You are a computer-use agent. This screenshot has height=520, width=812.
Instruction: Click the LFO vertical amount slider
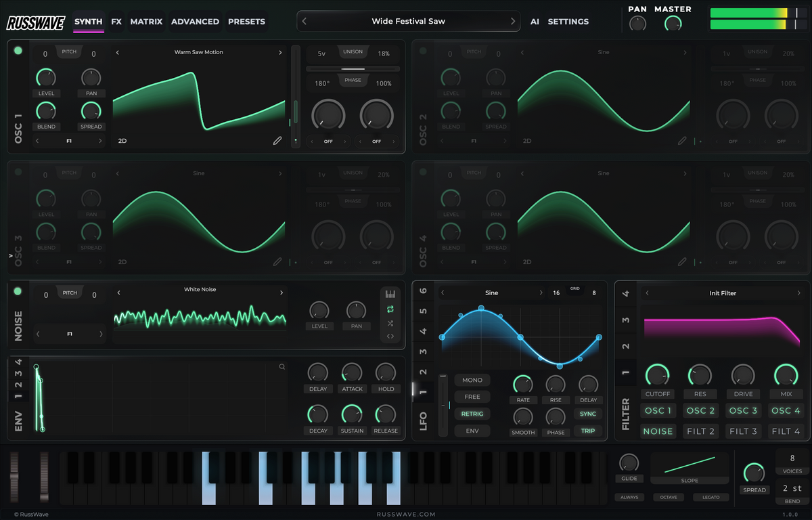coord(443,405)
